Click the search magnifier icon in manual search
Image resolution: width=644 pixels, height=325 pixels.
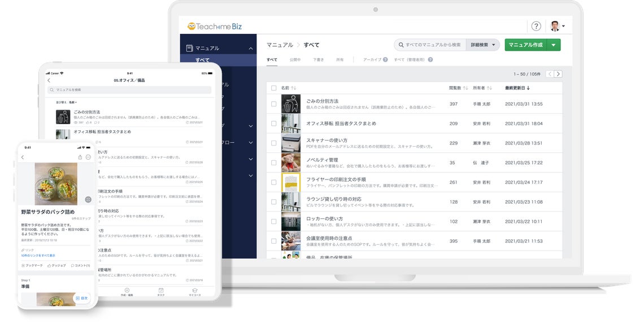[x=401, y=45]
